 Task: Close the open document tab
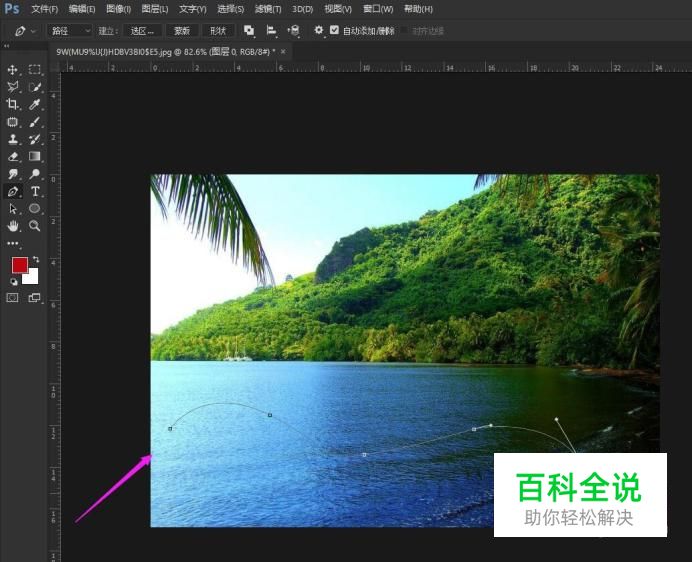click(283, 52)
